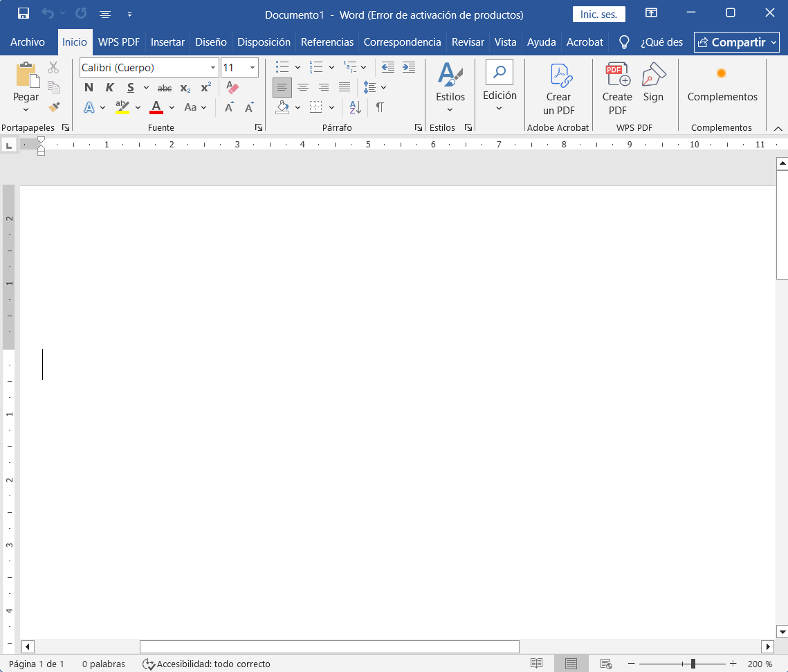The image size is (788, 672).
Task: Click the Sort A-Z icon
Action: pyautogui.click(x=355, y=107)
